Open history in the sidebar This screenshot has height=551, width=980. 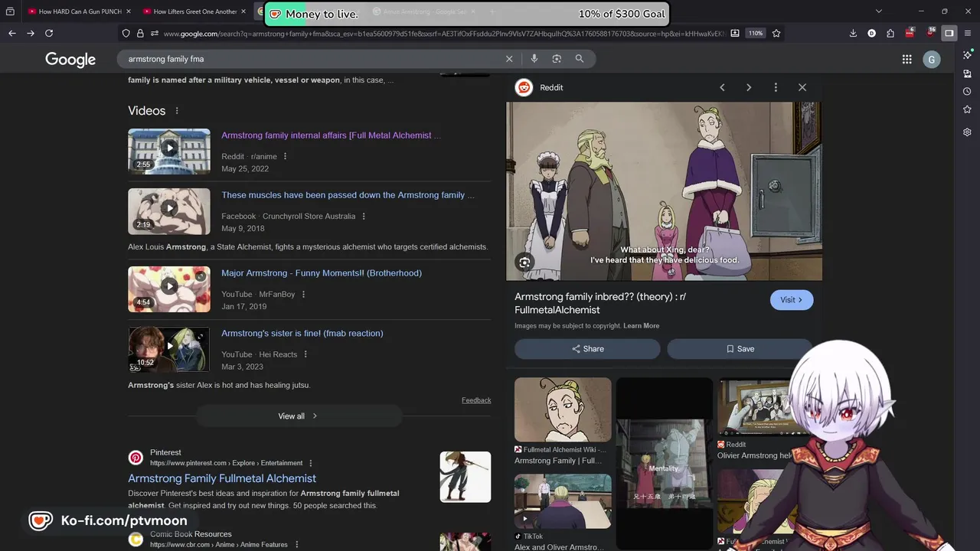click(x=967, y=91)
